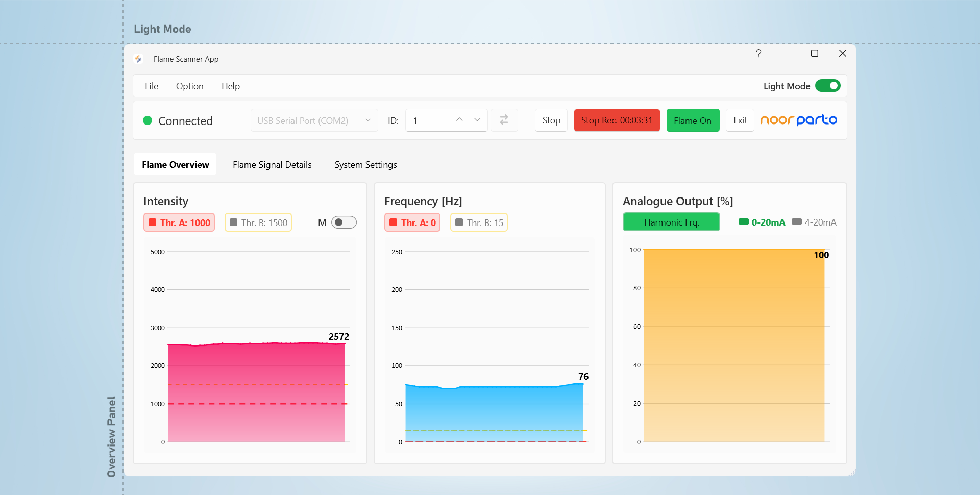980x495 pixels.
Task: Click the Flame Scanner App logo icon
Action: point(138,59)
